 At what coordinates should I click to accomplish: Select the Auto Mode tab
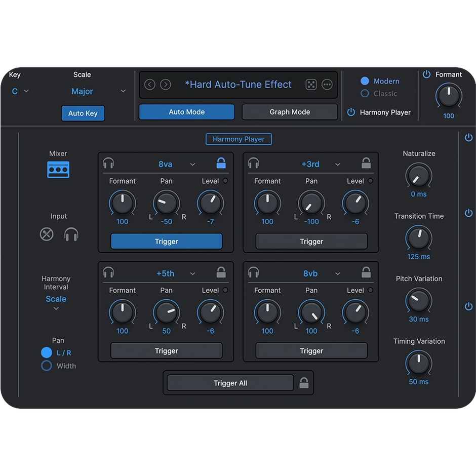[186, 111]
